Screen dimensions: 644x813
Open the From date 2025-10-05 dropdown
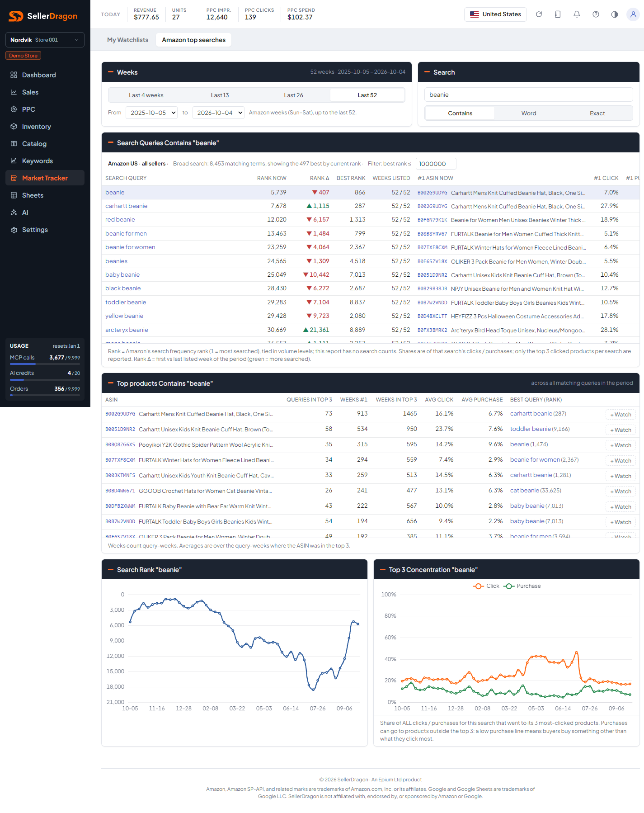click(151, 113)
